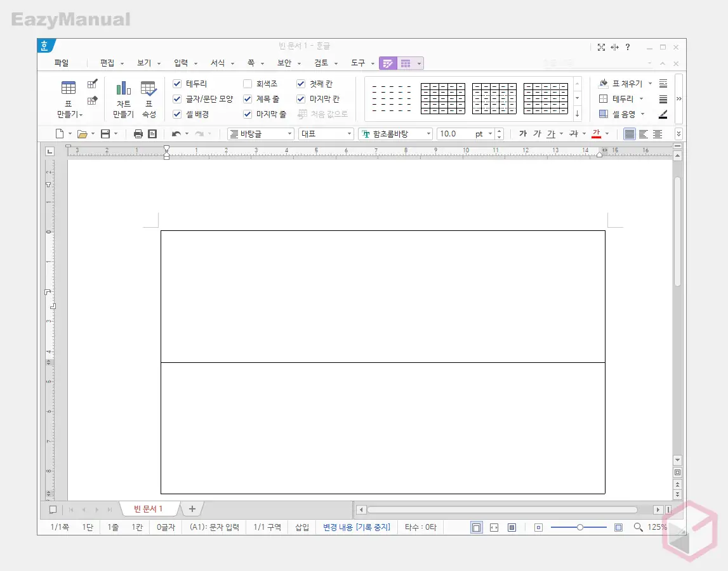
Task: Click the 표 속성 table properties icon
Action: [149, 89]
